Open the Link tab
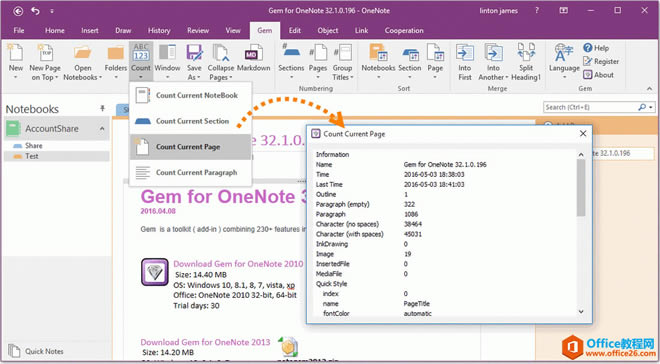Viewport: 660px width, 364px height. 361,30
